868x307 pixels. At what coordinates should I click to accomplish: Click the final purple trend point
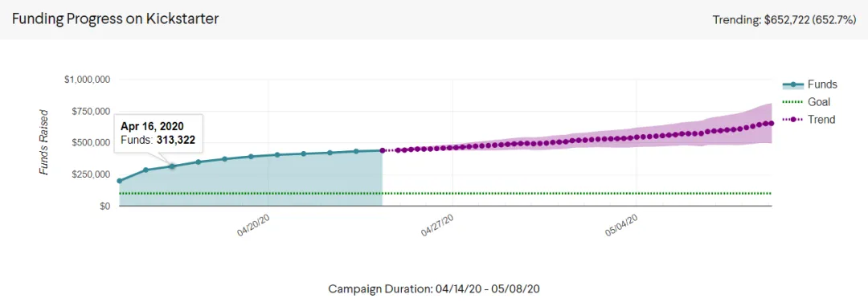click(x=771, y=123)
